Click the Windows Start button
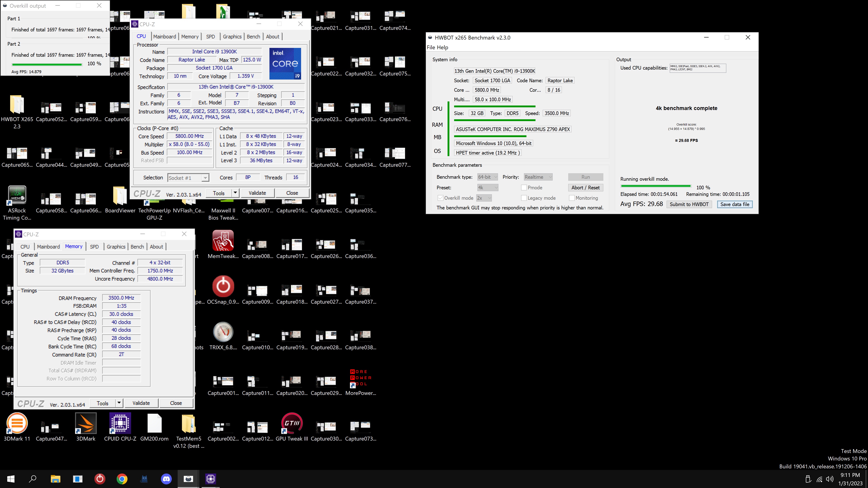Viewport: 868px width, 488px height. (x=11, y=479)
